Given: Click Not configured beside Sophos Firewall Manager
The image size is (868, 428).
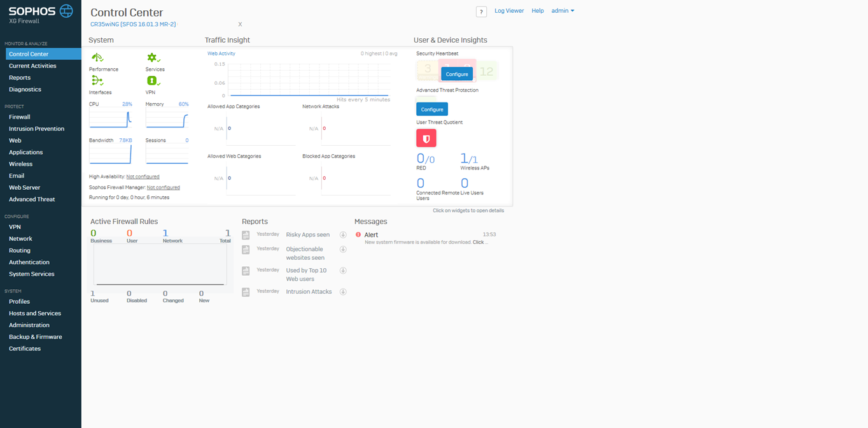Looking at the screenshot, I should click(x=163, y=188).
